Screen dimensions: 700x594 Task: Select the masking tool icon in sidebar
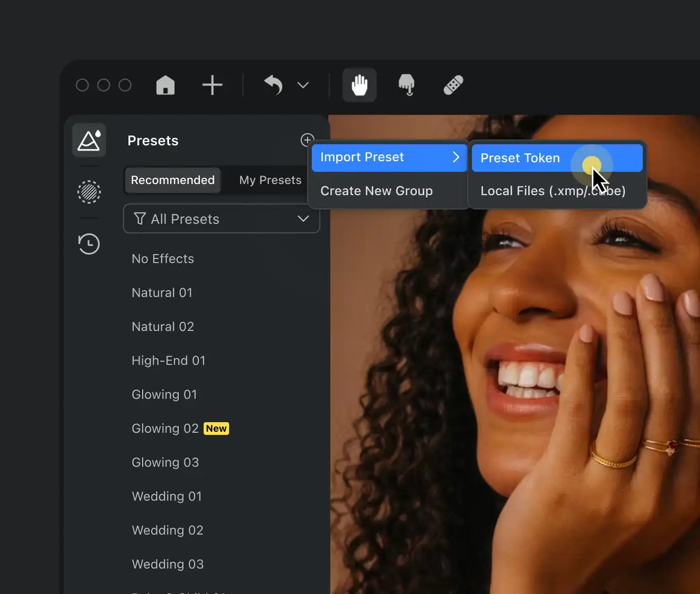click(x=89, y=192)
